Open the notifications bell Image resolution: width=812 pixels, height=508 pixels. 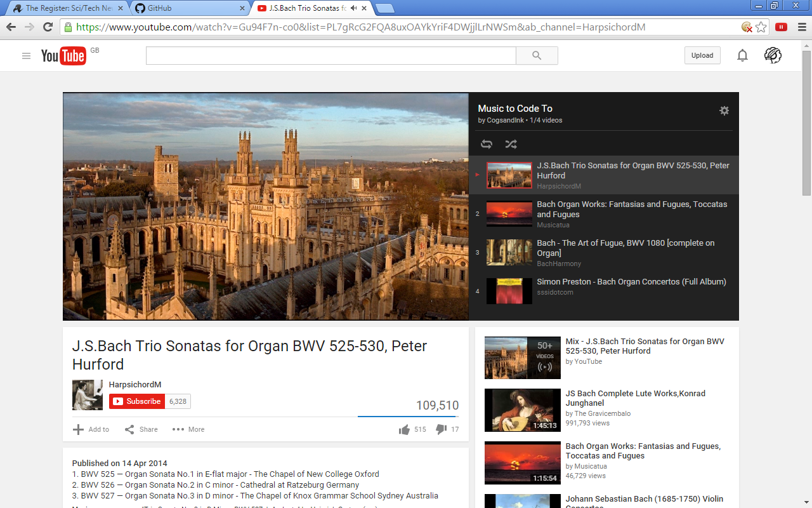(742, 56)
